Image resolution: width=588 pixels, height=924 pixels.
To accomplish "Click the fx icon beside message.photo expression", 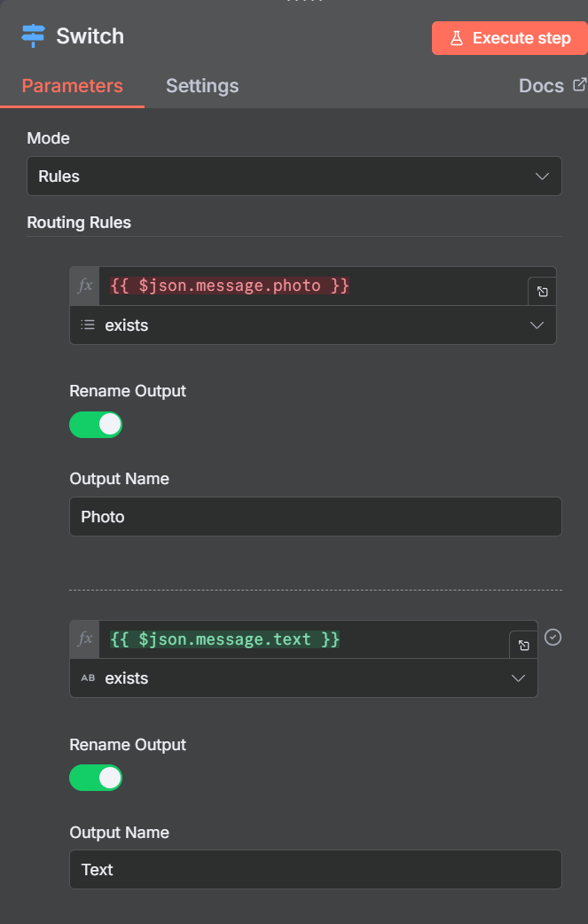I will point(85,286).
